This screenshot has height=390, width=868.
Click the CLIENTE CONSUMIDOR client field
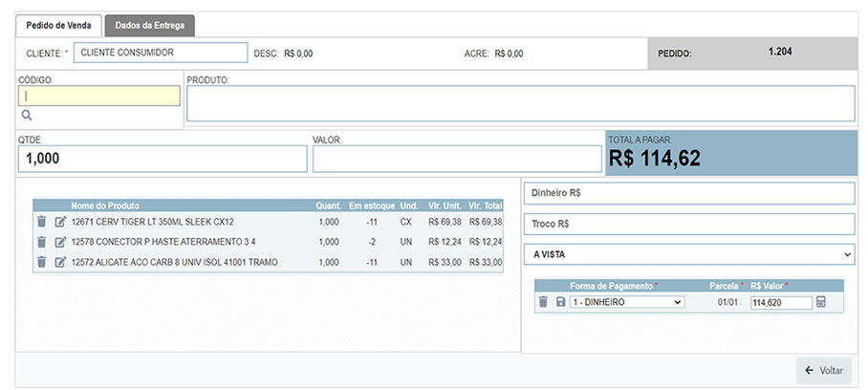(159, 54)
